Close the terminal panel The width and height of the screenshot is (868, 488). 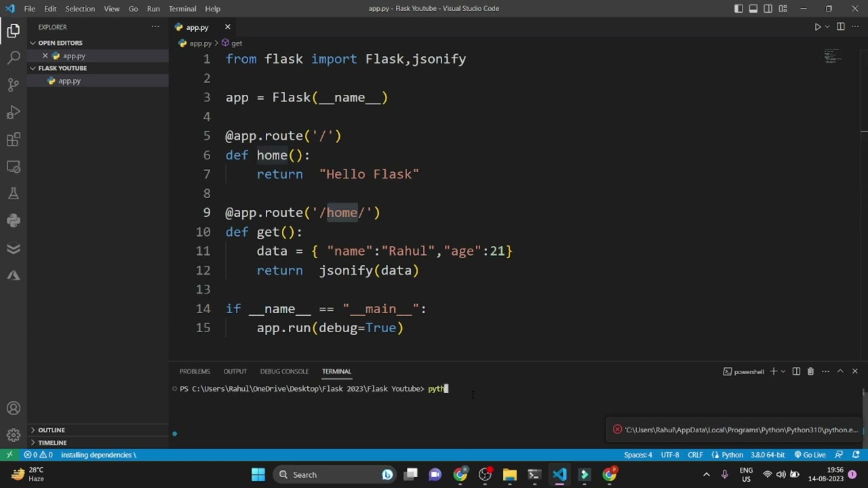click(x=854, y=371)
